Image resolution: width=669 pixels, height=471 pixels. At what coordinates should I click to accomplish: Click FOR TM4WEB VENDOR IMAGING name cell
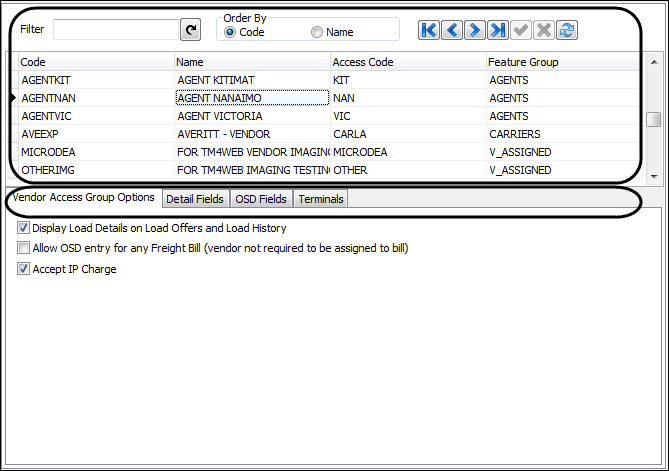[253, 152]
